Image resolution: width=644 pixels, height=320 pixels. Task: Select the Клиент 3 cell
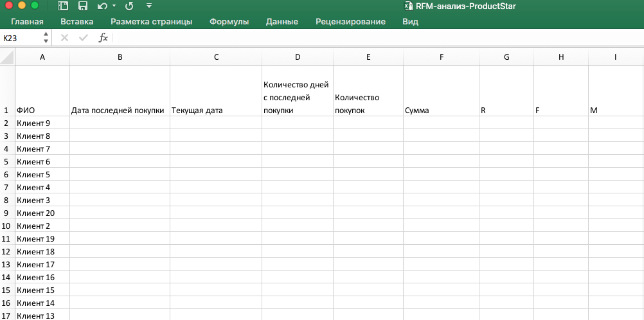point(42,200)
